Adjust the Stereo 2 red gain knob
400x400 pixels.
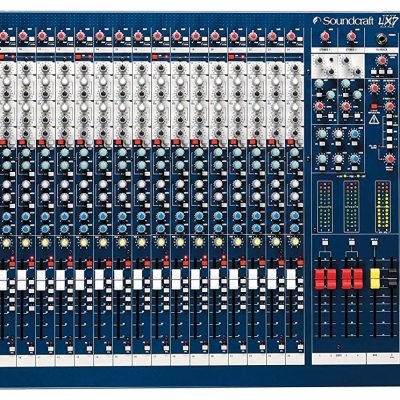pos(351,36)
